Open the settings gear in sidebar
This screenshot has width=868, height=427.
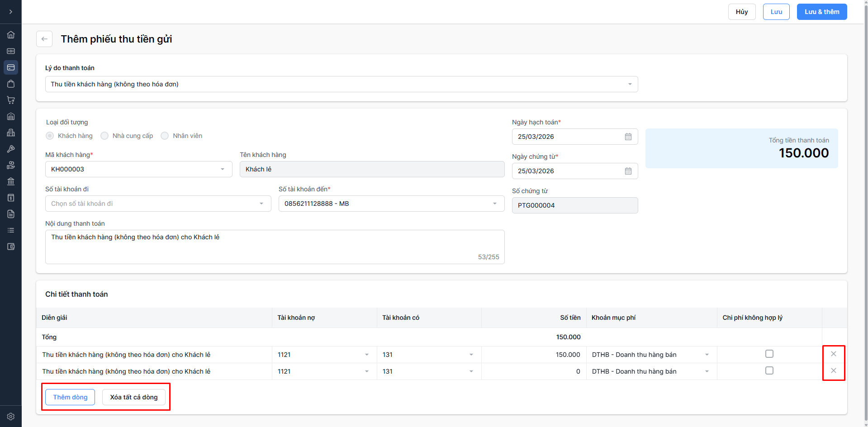(x=11, y=417)
